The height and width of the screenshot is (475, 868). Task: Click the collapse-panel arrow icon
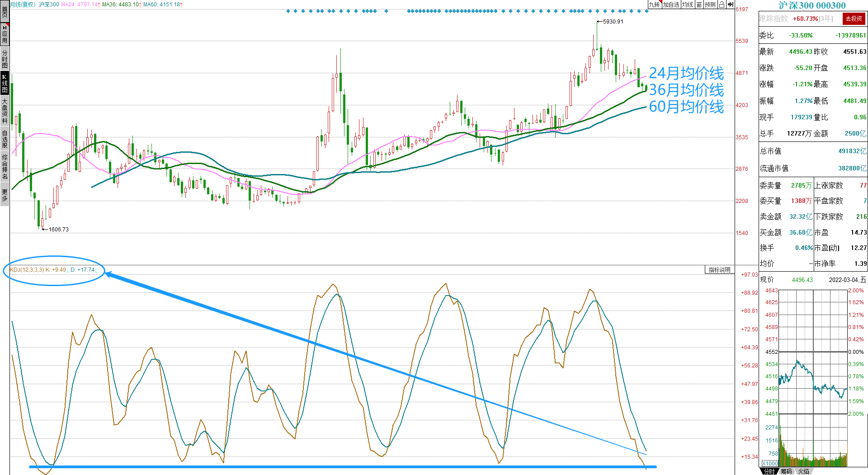[x=731, y=5]
